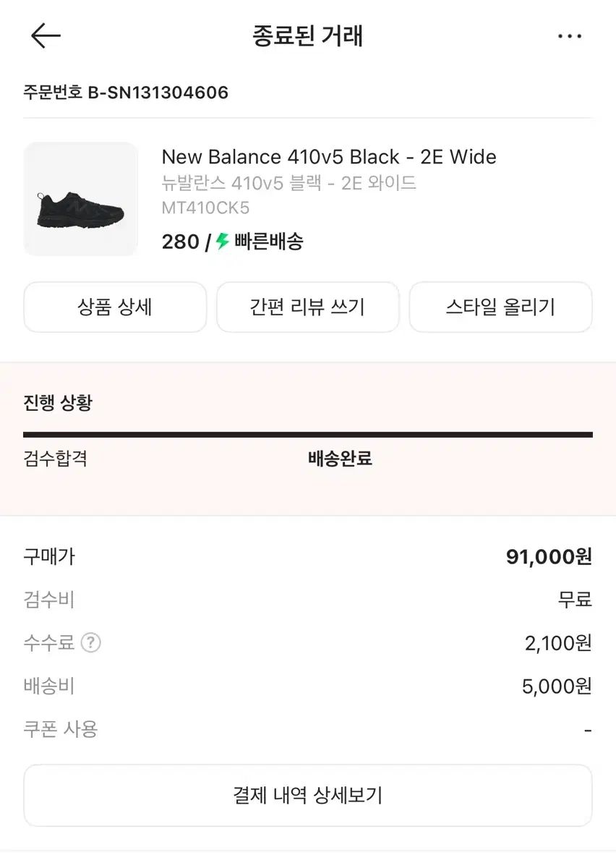Tap the back arrow icon
This screenshot has height=868, width=616.
46,35
